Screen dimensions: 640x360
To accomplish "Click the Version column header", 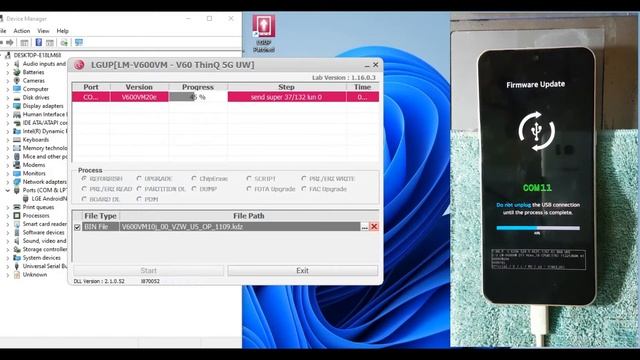I will coord(139,87).
